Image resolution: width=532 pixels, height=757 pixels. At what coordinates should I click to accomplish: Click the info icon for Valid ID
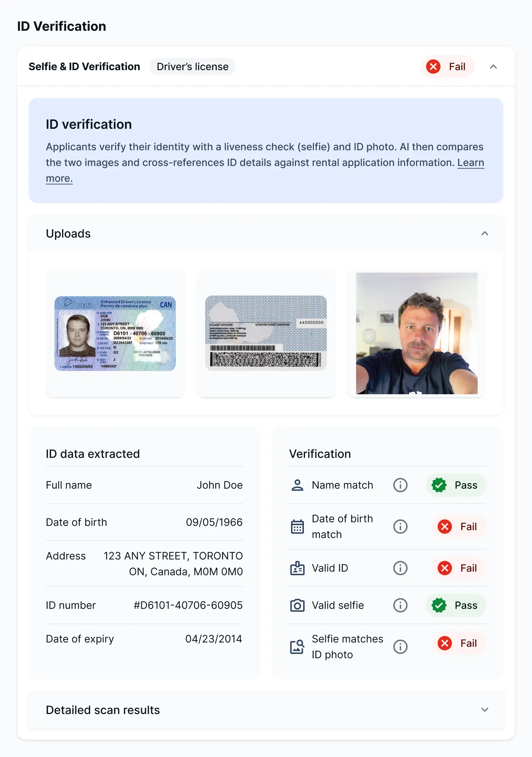point(400,568)
